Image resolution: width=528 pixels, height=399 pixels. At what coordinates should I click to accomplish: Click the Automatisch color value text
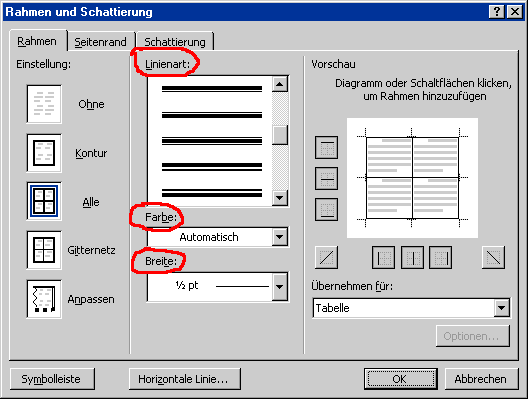click(209, 237)
